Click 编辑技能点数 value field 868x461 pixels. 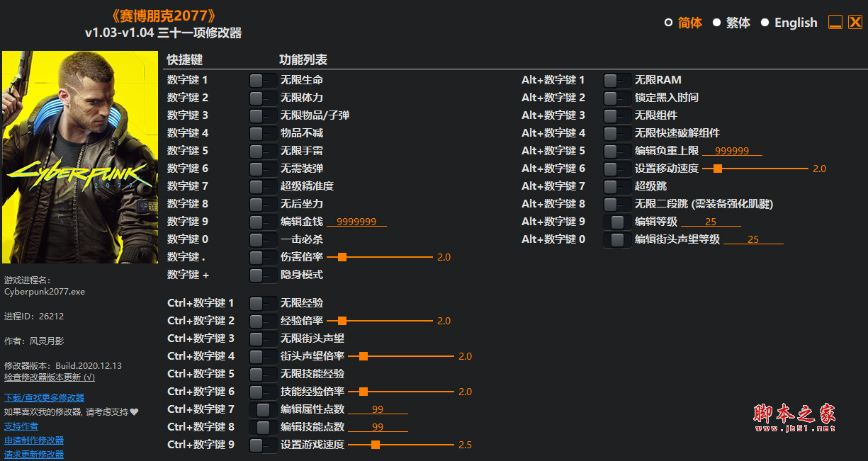click(378, 427)
